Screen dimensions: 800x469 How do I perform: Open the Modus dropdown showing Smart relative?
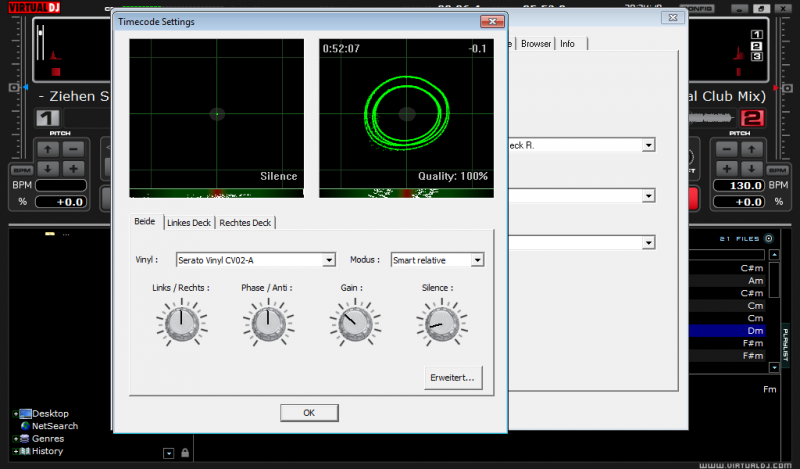coord(477,260)
